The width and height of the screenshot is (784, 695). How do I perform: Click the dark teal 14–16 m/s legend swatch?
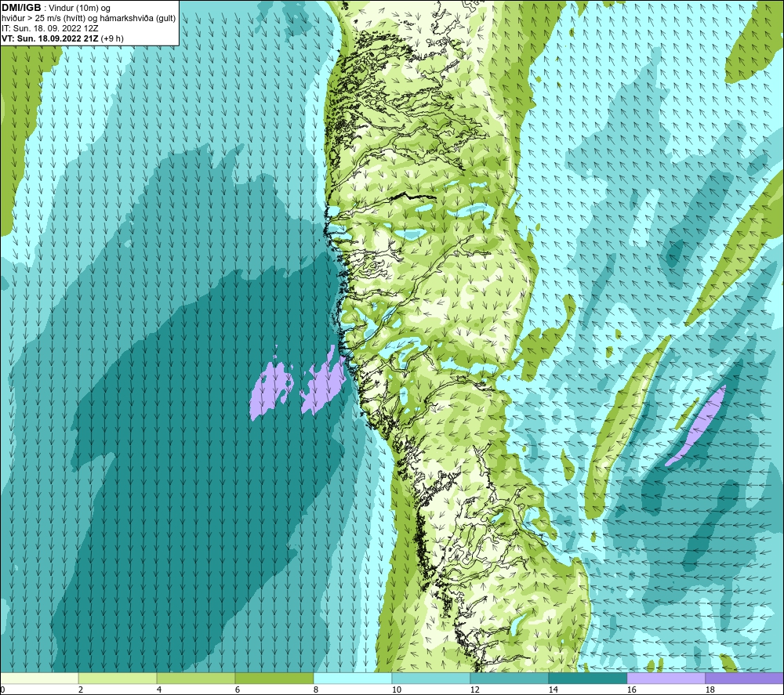point(587,678)
